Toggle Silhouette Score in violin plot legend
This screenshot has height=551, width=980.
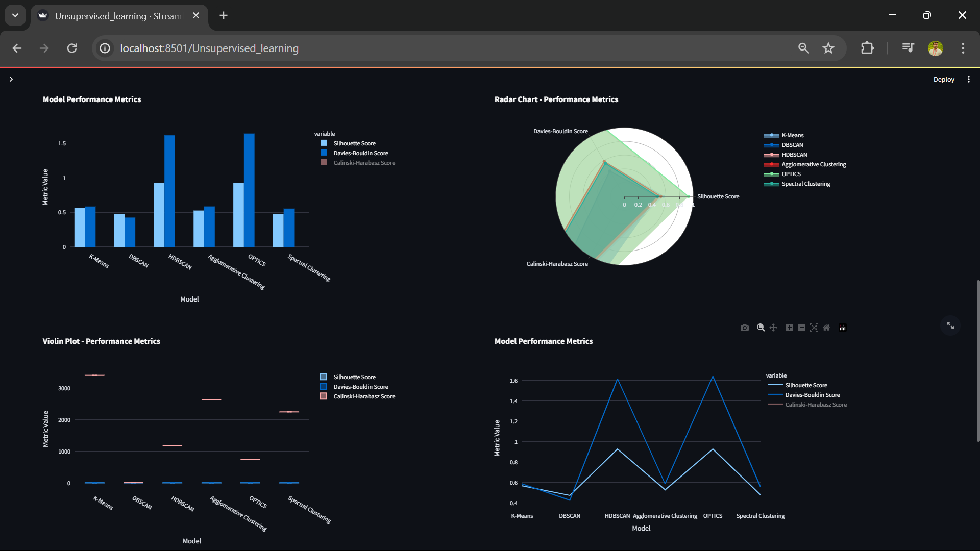(x=349, y=377)
